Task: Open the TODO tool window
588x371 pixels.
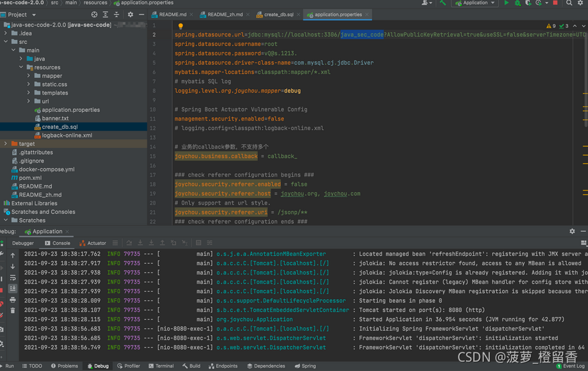Action: tap(32, 366)
